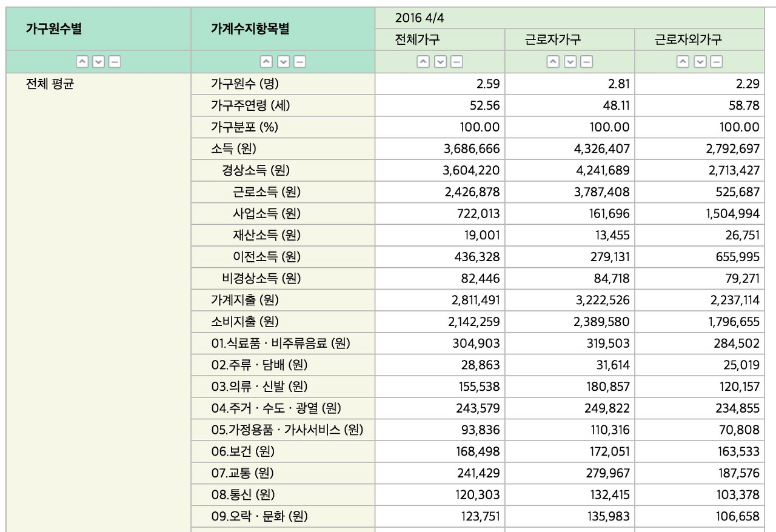The height and width of the screenshot is (532, 776).
Task: Select the 2,792,697 income cell
Action: coord(700,148)
